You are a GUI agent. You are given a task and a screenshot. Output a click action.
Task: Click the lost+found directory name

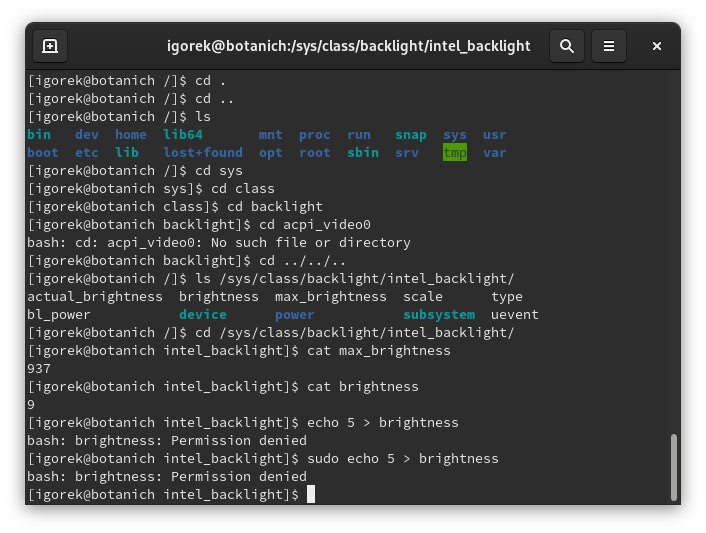point(203,153)
